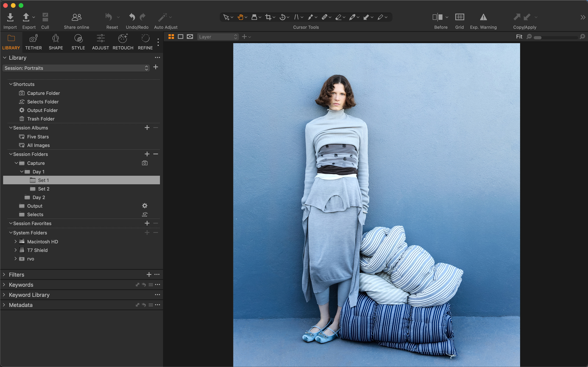Open the Session: Portraits selector

tap(75, 68)
